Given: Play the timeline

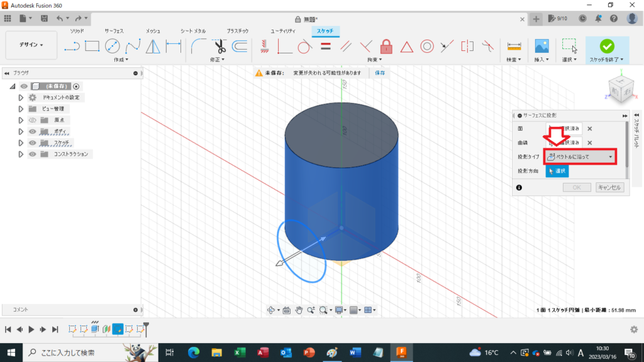Looking at the screenshot, I should pyautogui.click(x=31, y=329).
